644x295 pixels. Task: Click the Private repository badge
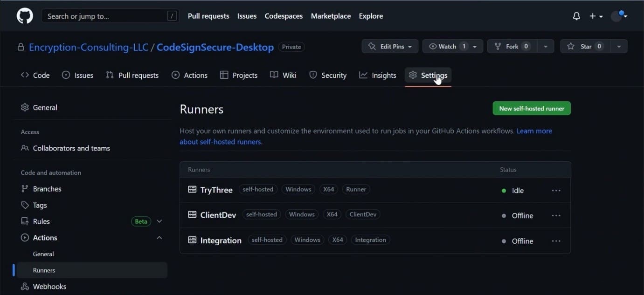pos(291,47)
